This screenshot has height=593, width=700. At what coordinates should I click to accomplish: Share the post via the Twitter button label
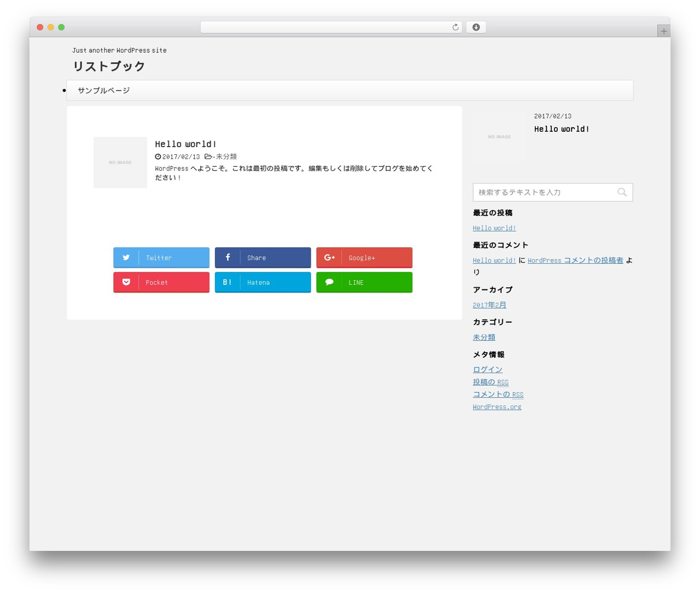point(159,258)
